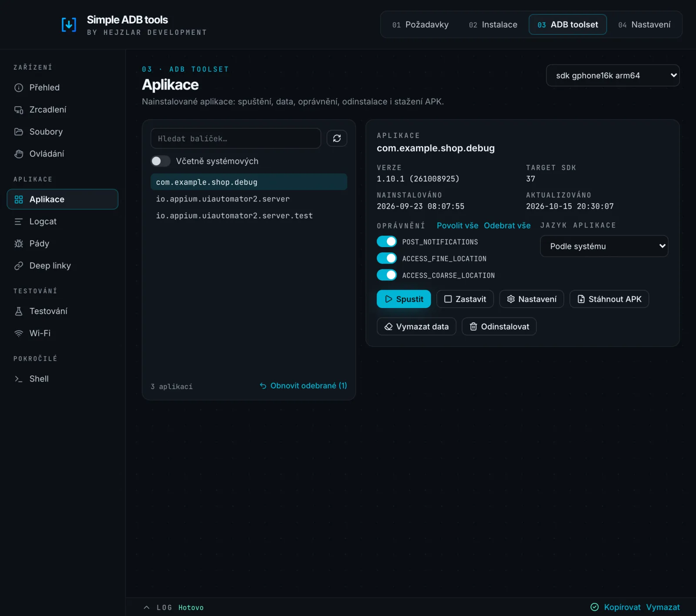
Task: Click the log status checkmark icon
Action: pos(594,607)
